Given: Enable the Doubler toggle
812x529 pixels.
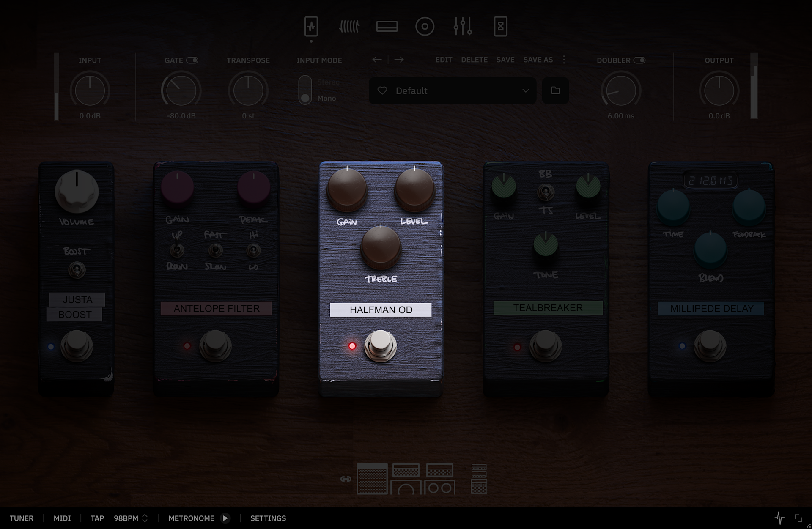Looking at the screenshot, I should pyautogui.click(x=639, y=60).
